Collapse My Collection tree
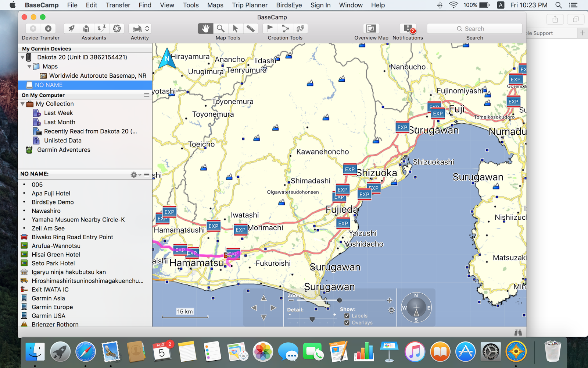The image size is (588, 368). (22, 104)
